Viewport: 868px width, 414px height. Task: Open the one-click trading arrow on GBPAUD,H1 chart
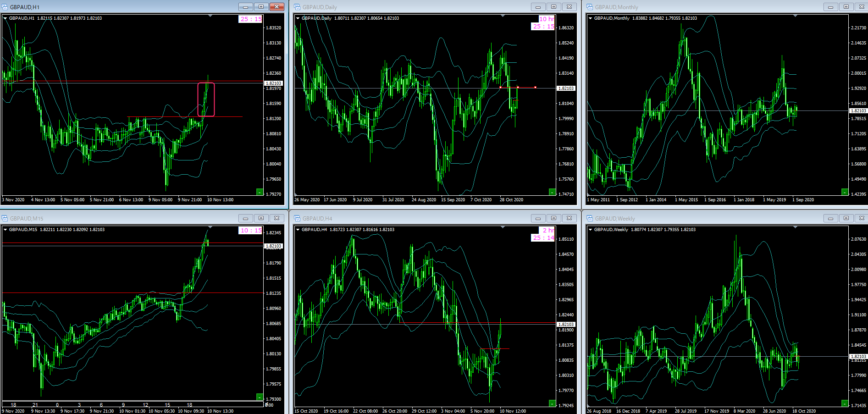pyautogui.click(x=6, y=18)
